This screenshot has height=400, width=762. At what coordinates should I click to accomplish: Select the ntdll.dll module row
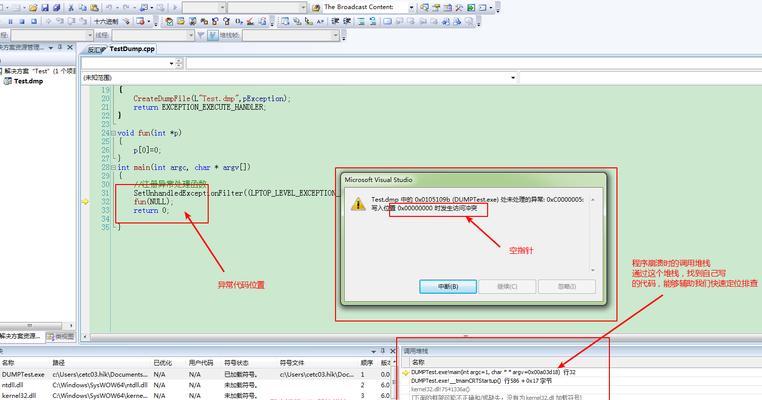[x=197, y=384]
